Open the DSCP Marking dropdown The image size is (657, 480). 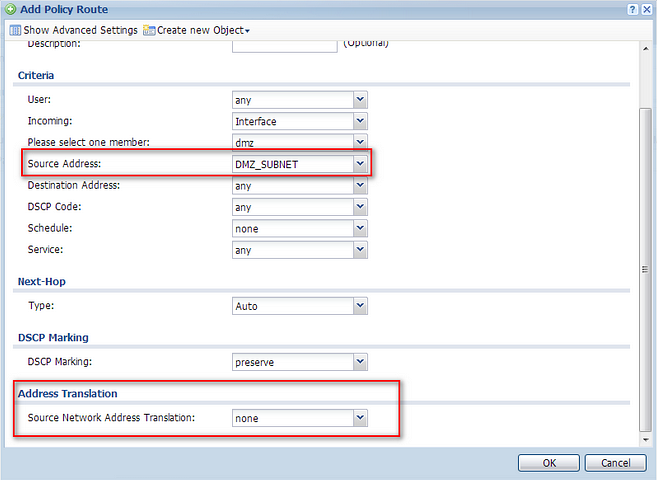pyautogui.click(x=360, y=362)
